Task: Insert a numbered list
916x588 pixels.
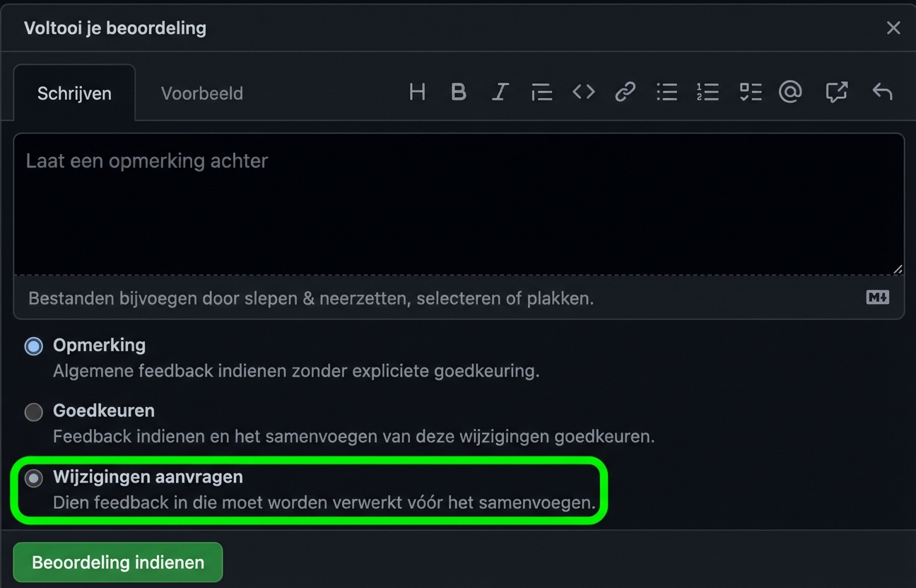Action: [708, 92]
